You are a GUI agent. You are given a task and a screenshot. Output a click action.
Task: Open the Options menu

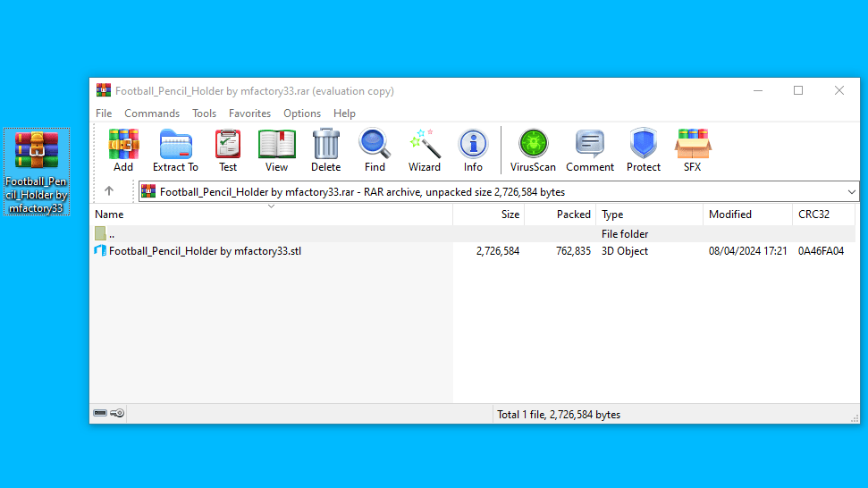pyautogui.click(x=302, y=113)
